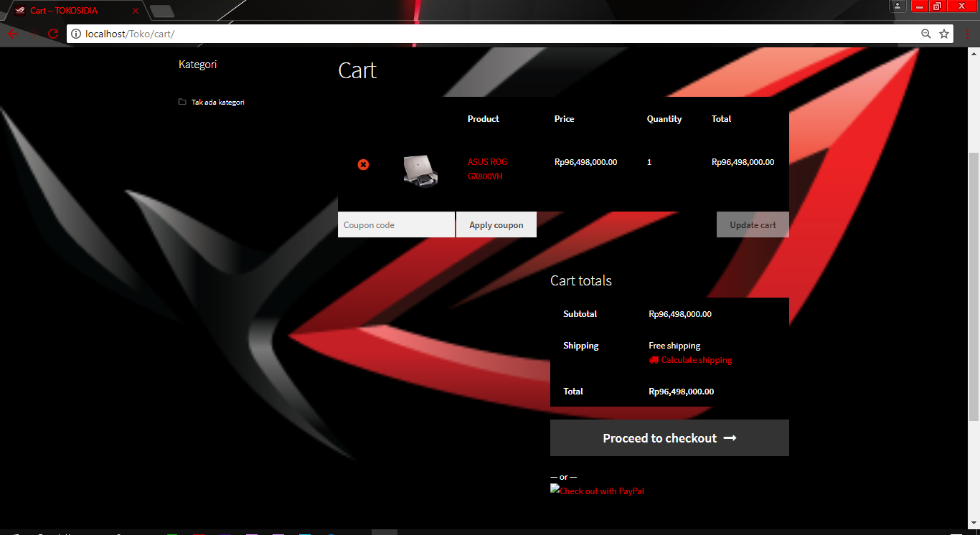This screenshot has height=535, width=980.
Task: Open the Chrome profile user icon
Action: 897,6
